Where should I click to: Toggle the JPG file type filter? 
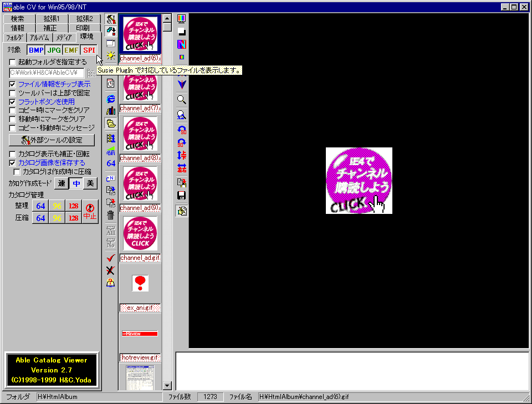click(54, 50)
